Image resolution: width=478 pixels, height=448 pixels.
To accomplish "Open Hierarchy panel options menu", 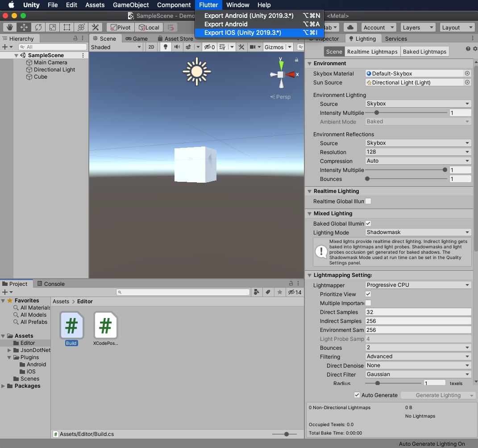I will 83,38.
